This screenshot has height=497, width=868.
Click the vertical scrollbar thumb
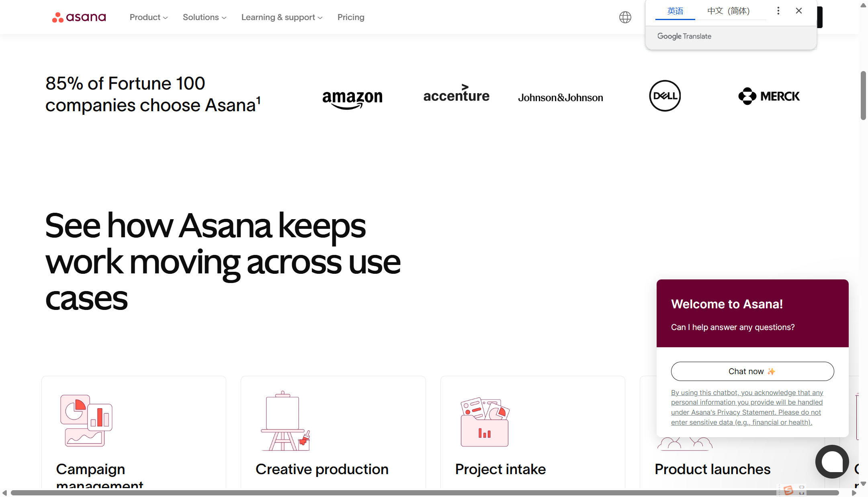pyautogui.click(x=863, y=96)
